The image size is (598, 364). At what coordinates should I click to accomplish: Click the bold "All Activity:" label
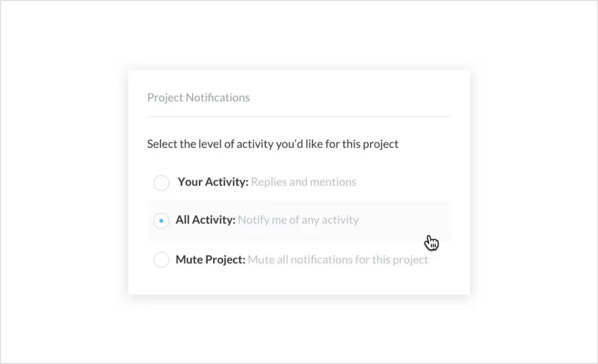206,220
